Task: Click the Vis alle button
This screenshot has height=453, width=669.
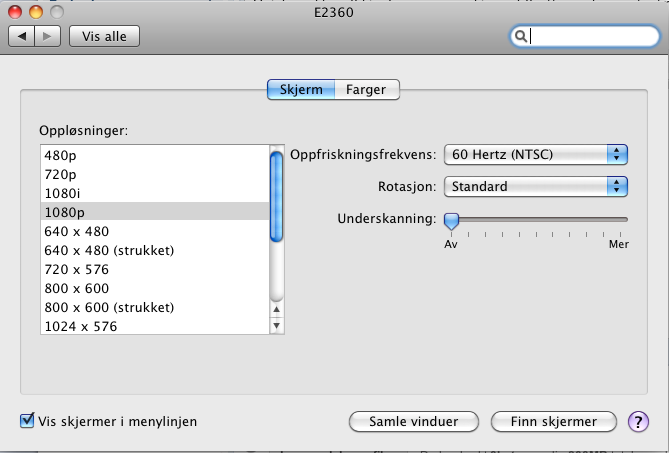Action: point(105,36)
